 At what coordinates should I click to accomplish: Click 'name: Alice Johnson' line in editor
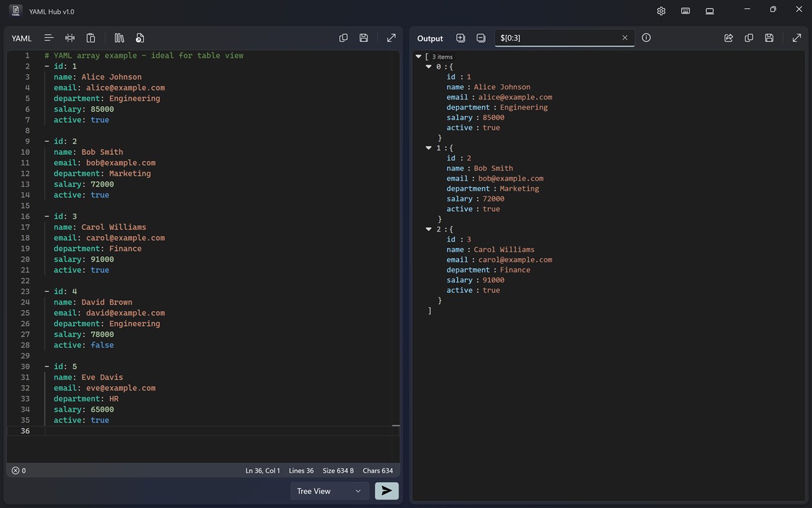[97, 77]
